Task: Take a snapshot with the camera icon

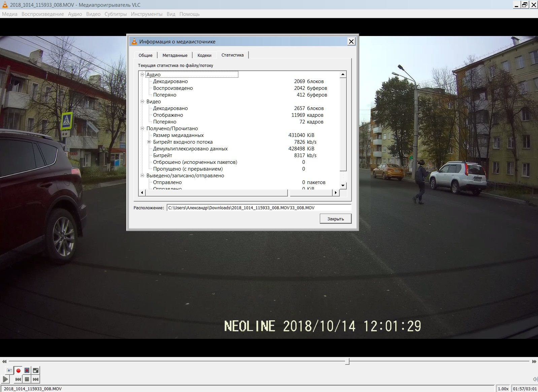Action: click(9, 370)
